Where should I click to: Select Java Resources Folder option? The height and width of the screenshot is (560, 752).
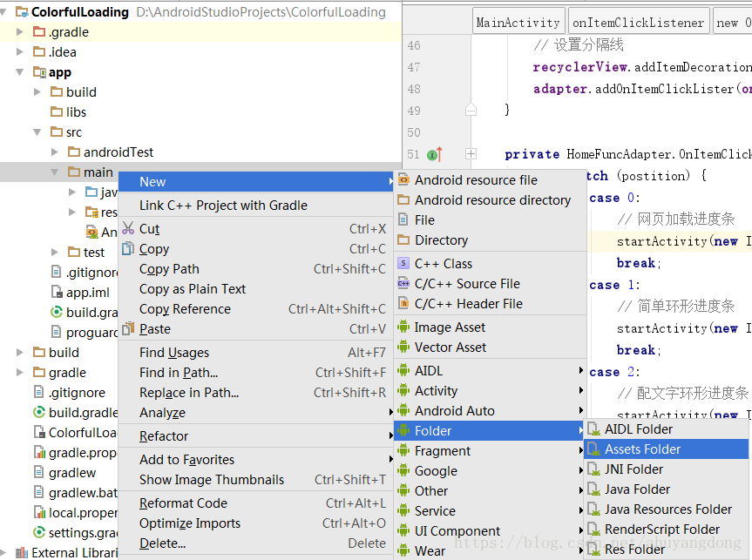[668, 509]
